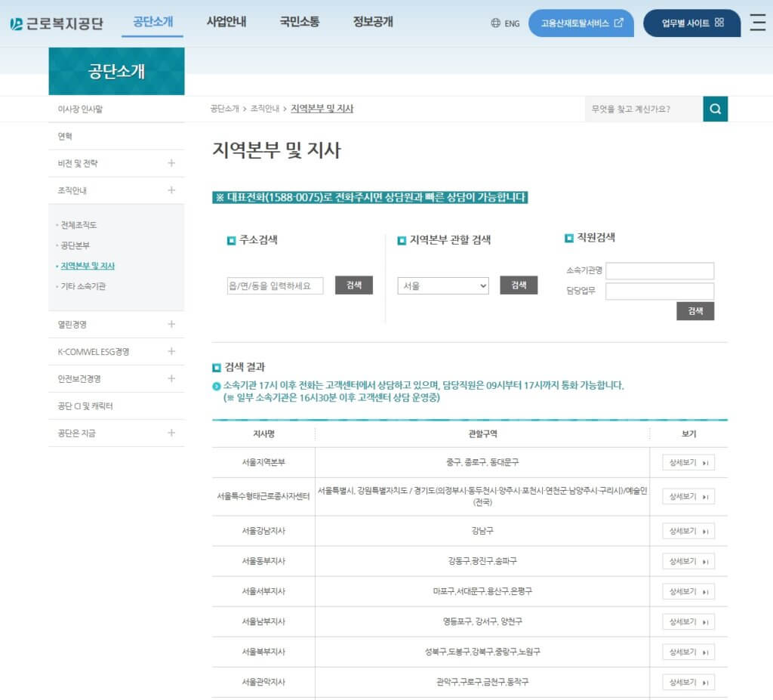Click the 소속기관명 input field
The width and height of the screenshot is (773, 700).
tap(659, 270)
